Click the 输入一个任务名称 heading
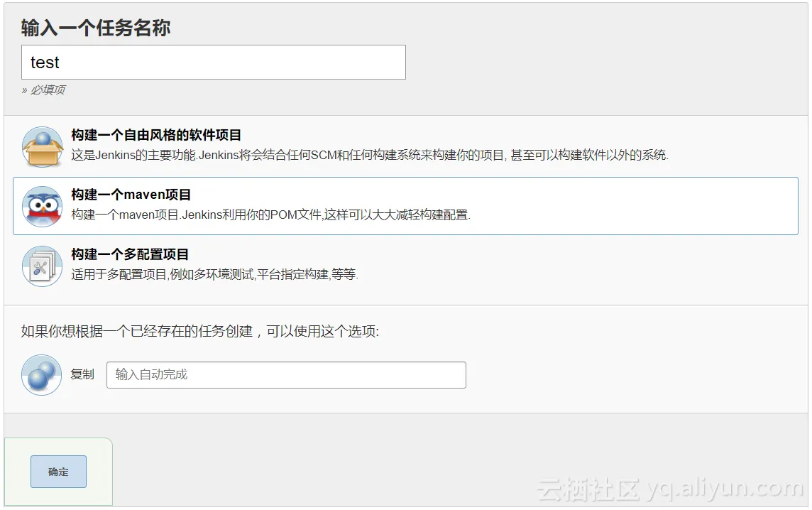 point(96,28)
